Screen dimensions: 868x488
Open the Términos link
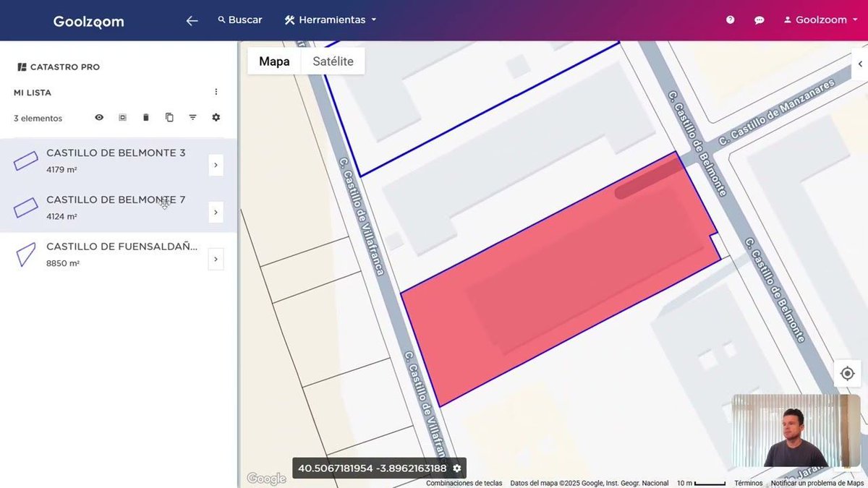click(749, 483)
